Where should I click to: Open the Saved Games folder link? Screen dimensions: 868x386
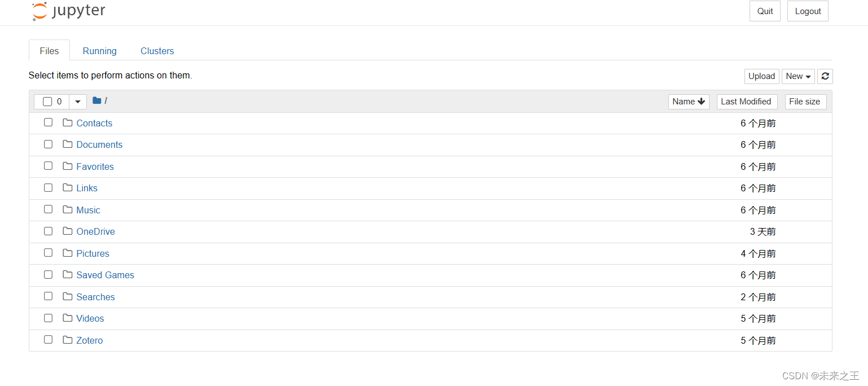click(x=105, y=275)
